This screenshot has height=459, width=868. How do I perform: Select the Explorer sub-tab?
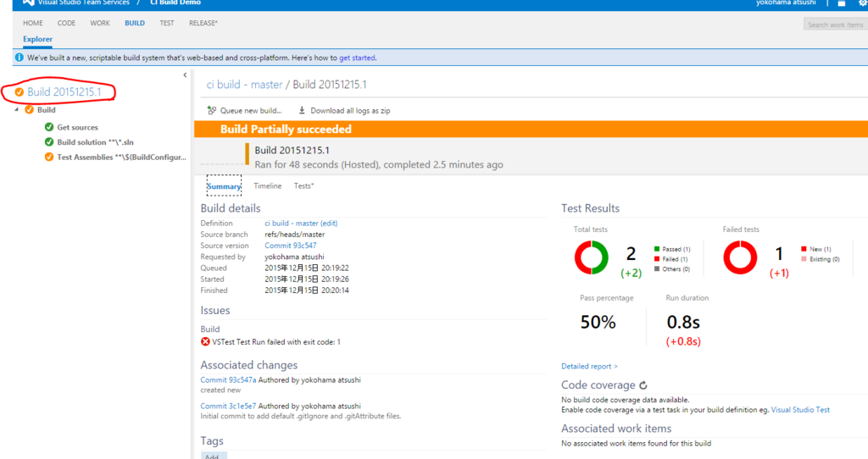tap(37, 39)
